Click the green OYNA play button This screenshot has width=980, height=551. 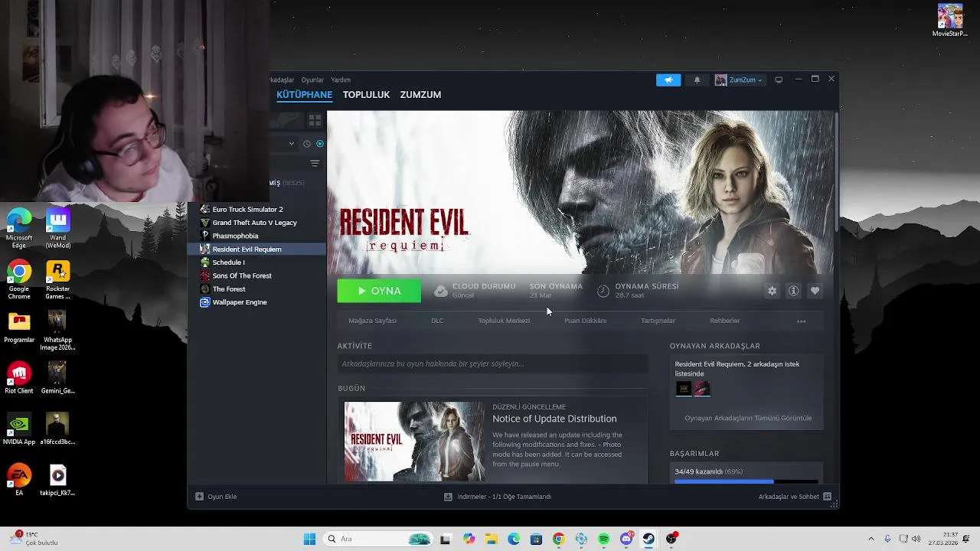379,291
